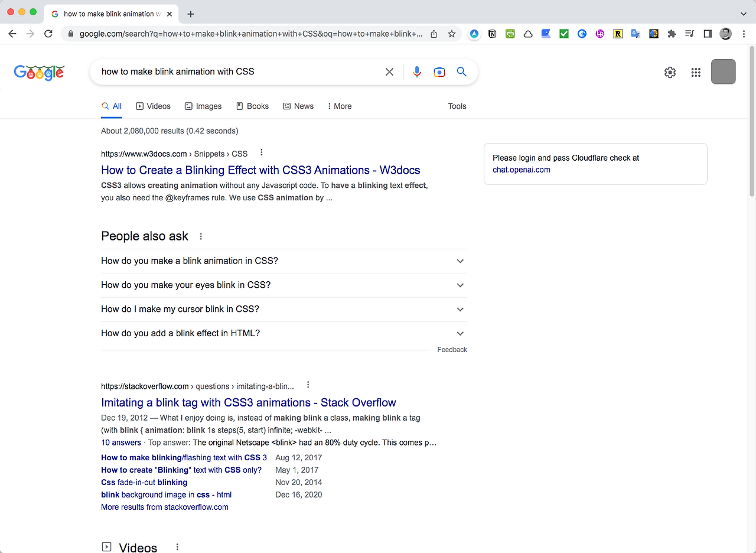Send Feedback on People also ask
Screen dimensions: 756x553
(x=452, y=350)
